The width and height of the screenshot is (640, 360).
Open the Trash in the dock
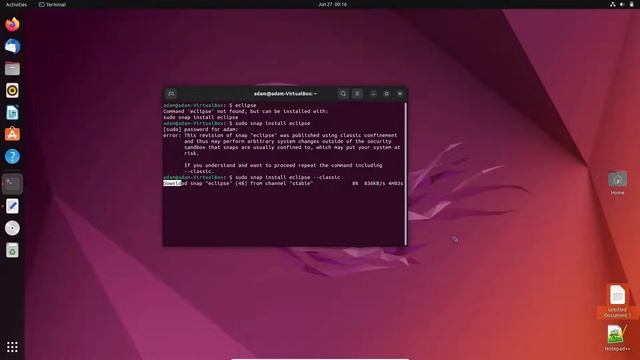pyautogui.click(x=12, y=250)
